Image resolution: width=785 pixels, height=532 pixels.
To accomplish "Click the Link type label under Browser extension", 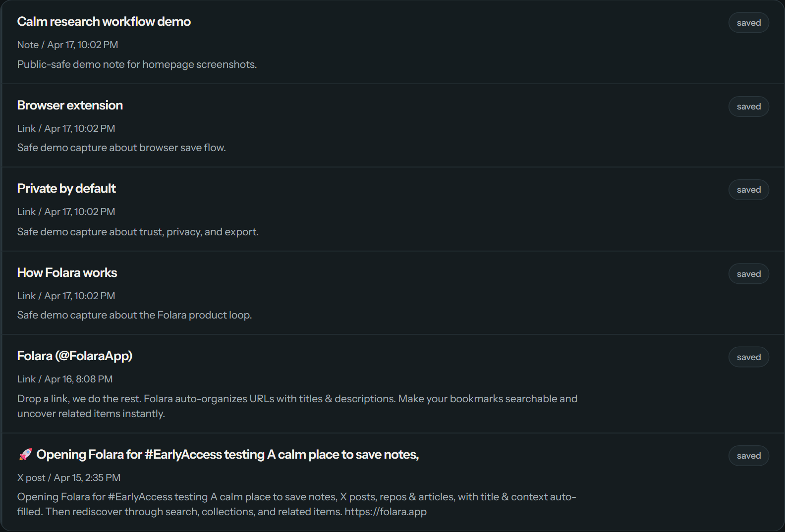I will (26, 128).
